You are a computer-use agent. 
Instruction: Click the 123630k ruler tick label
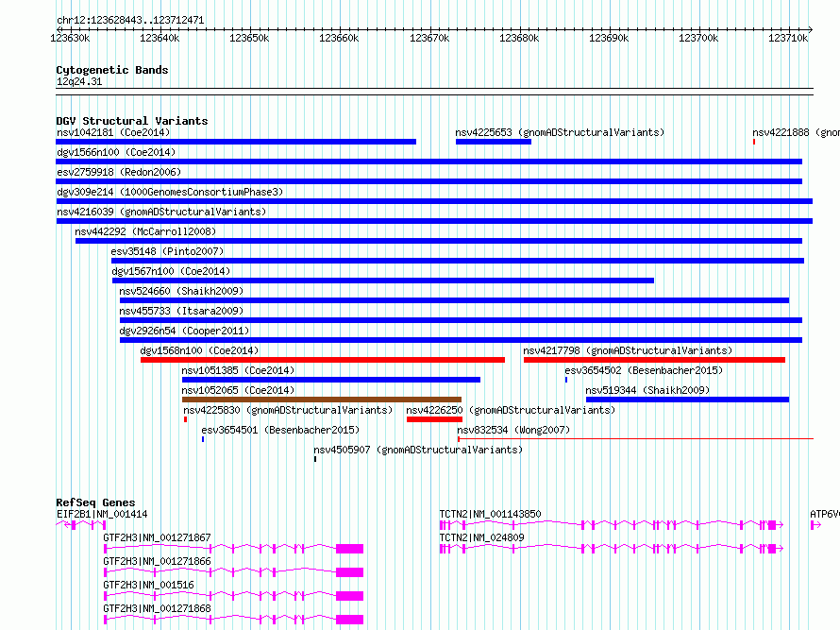[x=70, y=38]
